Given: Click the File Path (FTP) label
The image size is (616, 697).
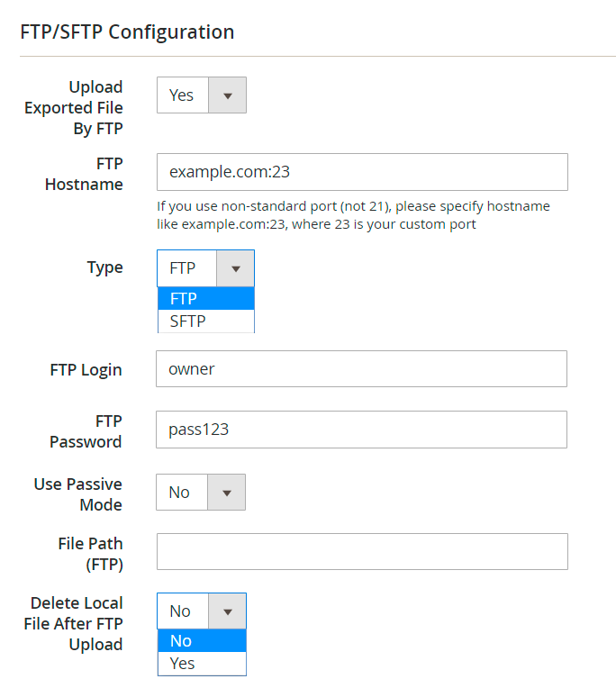Looking at the screenshot, I should 90,554.
